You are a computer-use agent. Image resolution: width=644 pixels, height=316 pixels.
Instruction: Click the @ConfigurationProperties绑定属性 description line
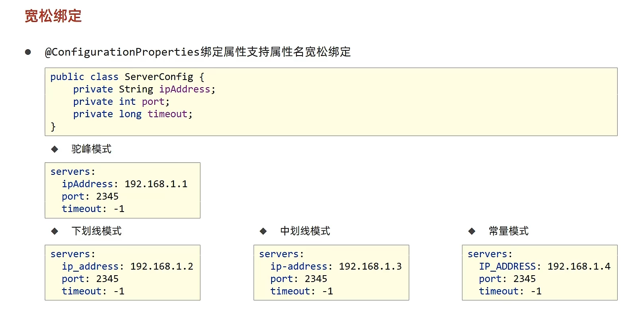pos(198,52)
